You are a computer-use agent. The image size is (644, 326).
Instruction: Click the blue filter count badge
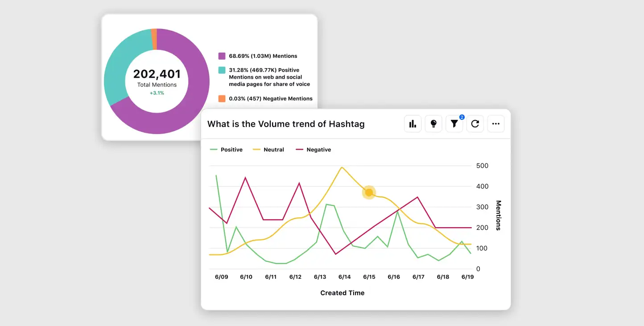461,117
